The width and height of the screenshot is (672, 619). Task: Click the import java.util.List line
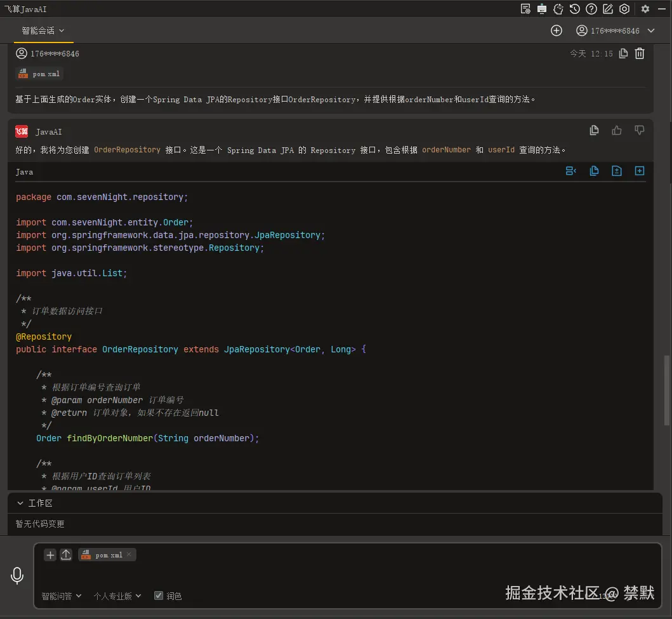tap(72, 274)
